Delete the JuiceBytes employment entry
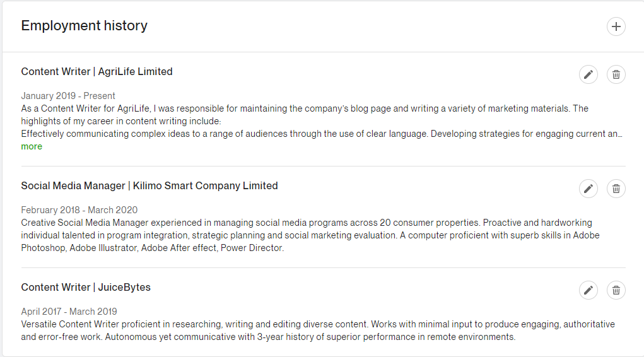Screen dimensions: 644x357 tap(616, 290)
